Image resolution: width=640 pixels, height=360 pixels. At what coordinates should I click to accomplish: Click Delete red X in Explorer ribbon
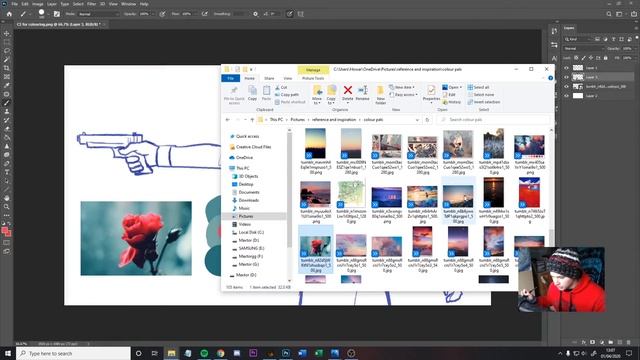tap(348, 90)
